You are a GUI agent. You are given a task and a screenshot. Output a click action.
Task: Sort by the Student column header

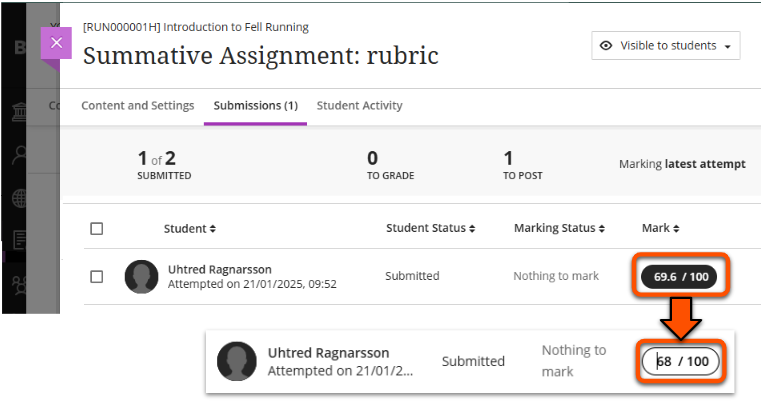pyautogui.click(x=190, y=229)
